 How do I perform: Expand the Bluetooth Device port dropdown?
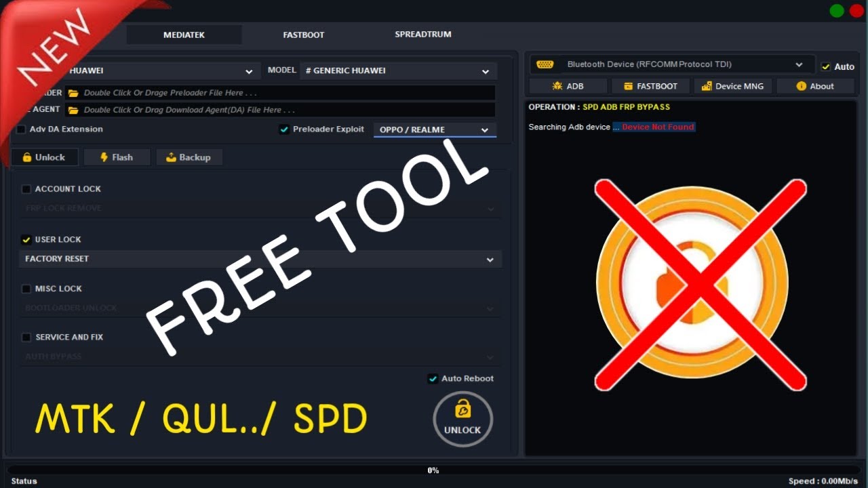pos(671,64)
